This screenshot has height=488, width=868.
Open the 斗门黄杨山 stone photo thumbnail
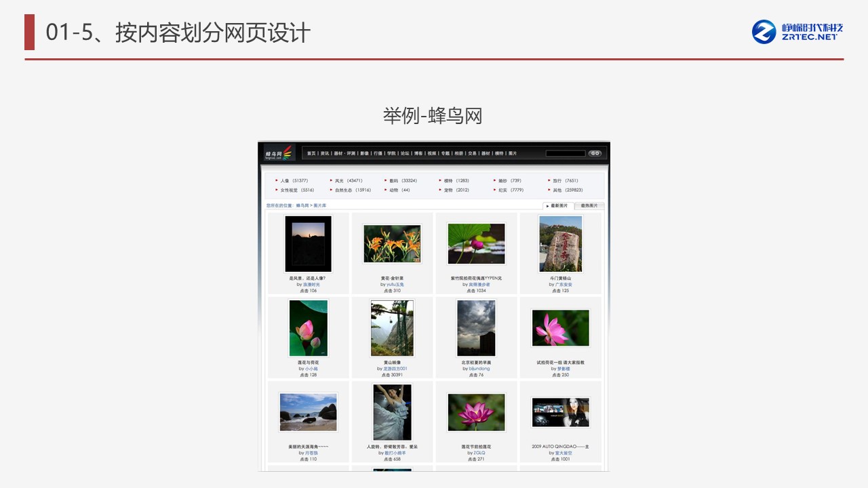point(560,244)
